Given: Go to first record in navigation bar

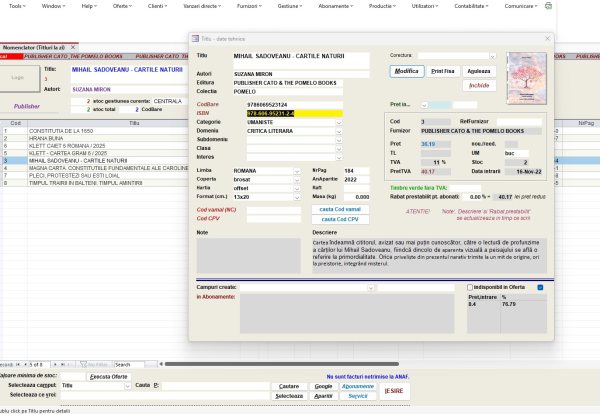Looking at the screenshot, I should tap(18, 365).
